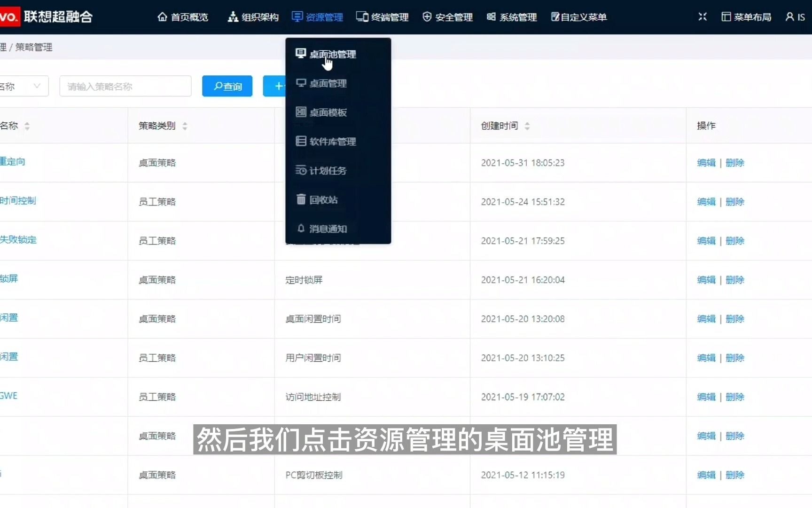Click 编辑 in the 访问地址控制 row
The height and width of the screenshot is (508, 812).
point(706,397)
